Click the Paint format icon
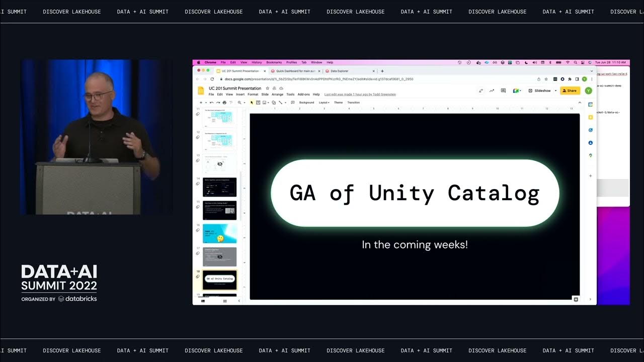The width and height of the screenshot is (644, 362). click(x=231, y=103)
